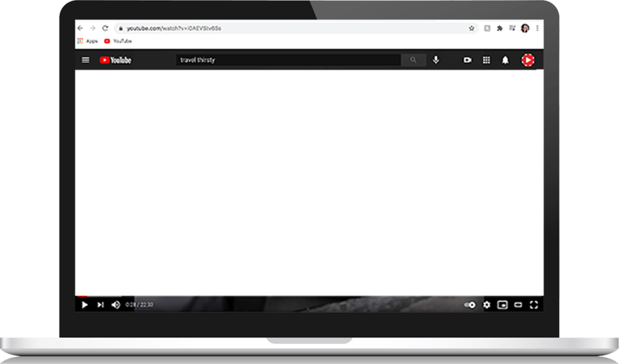Switch to theater mode

point(518,305)
